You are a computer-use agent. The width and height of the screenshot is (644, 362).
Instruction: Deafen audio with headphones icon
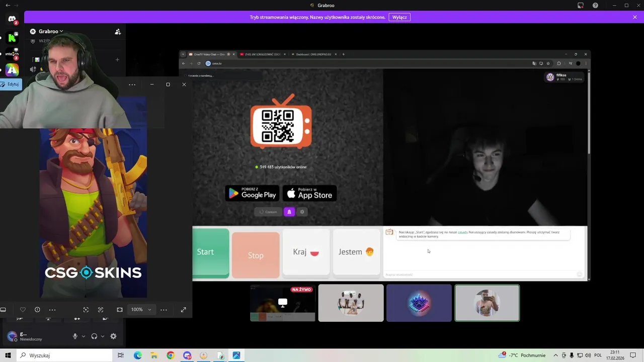[94, 336]
